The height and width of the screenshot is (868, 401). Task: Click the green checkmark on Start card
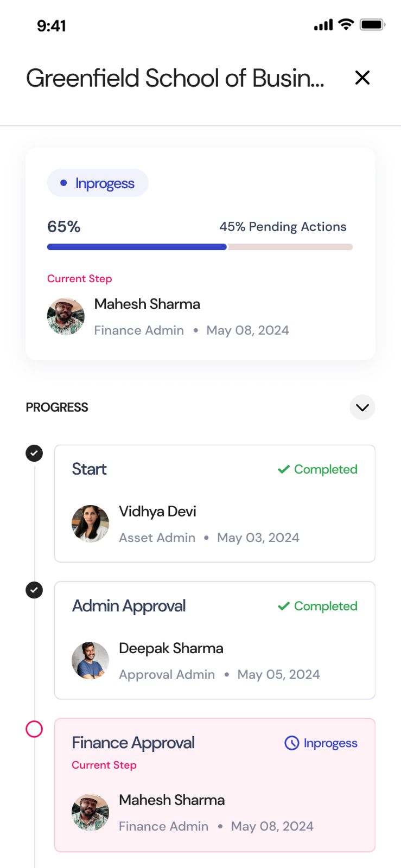[283, 469]
